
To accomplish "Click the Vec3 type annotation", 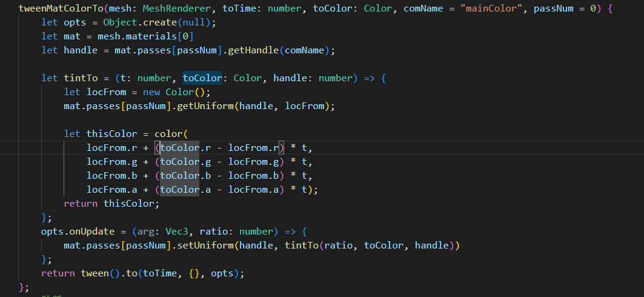I will point(177,232).
